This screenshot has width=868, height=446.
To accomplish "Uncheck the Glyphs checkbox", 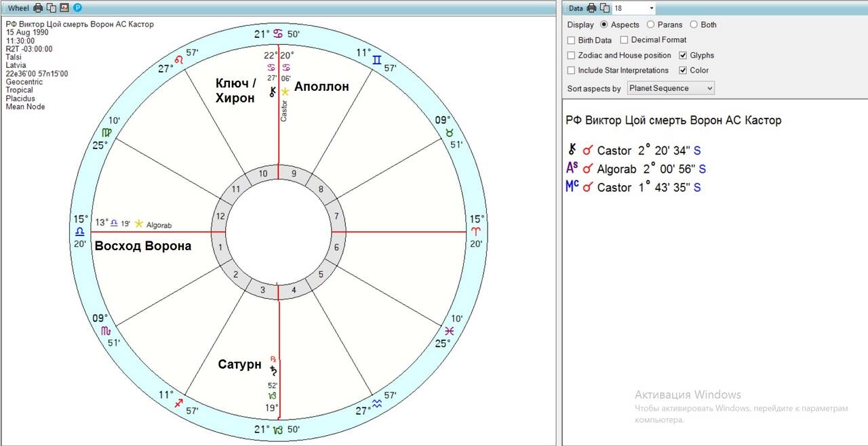I will (683, 56).
